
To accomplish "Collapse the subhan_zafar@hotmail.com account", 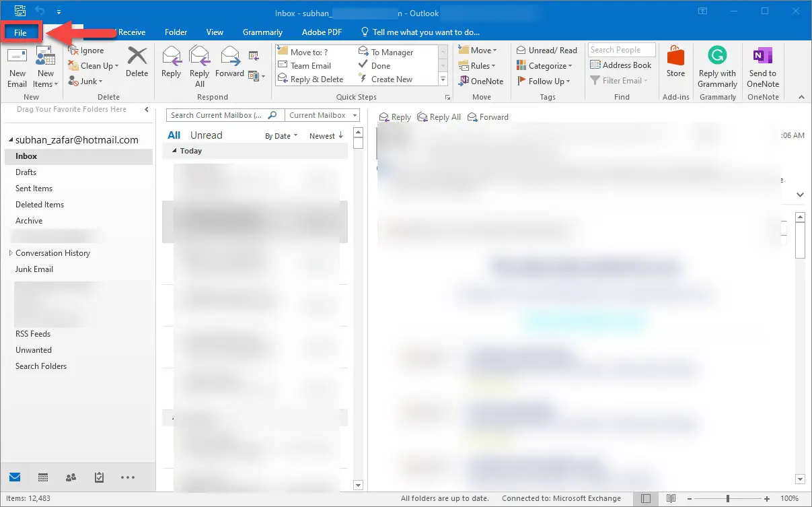I will tap(10, 141).
